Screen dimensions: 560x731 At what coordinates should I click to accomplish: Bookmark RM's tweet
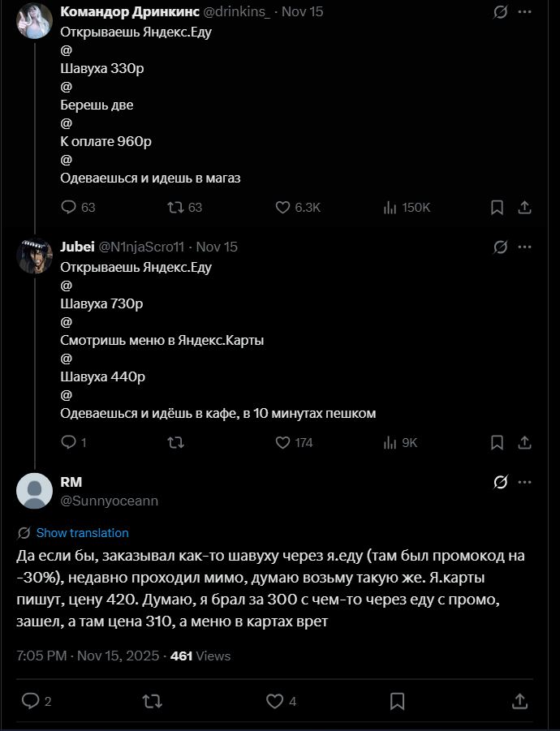[x=397, y=700]
